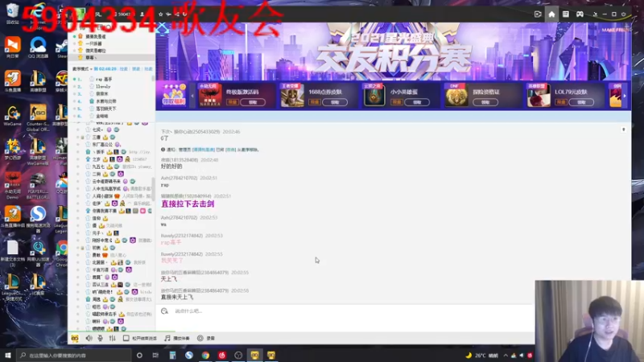Select user 九五七 in member list

(x=98, y=167)
